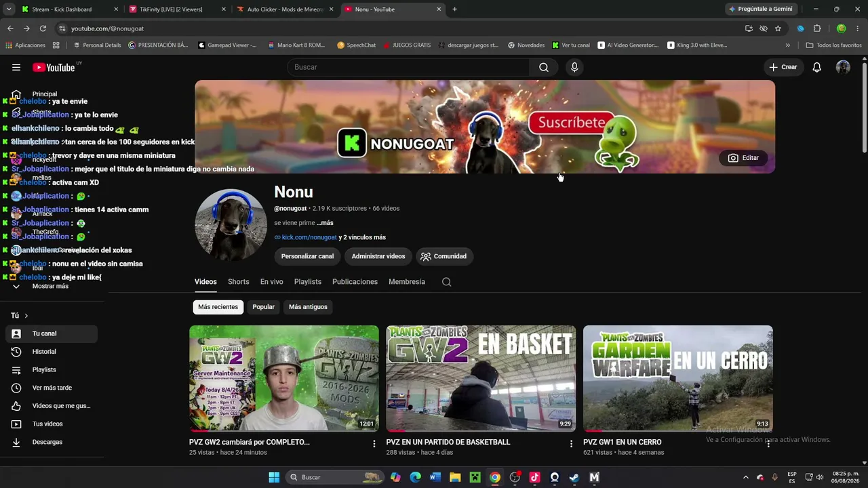Expand the channel description with ...más
The height and width of the screenshot is (488, 868).
pos(325,223)
